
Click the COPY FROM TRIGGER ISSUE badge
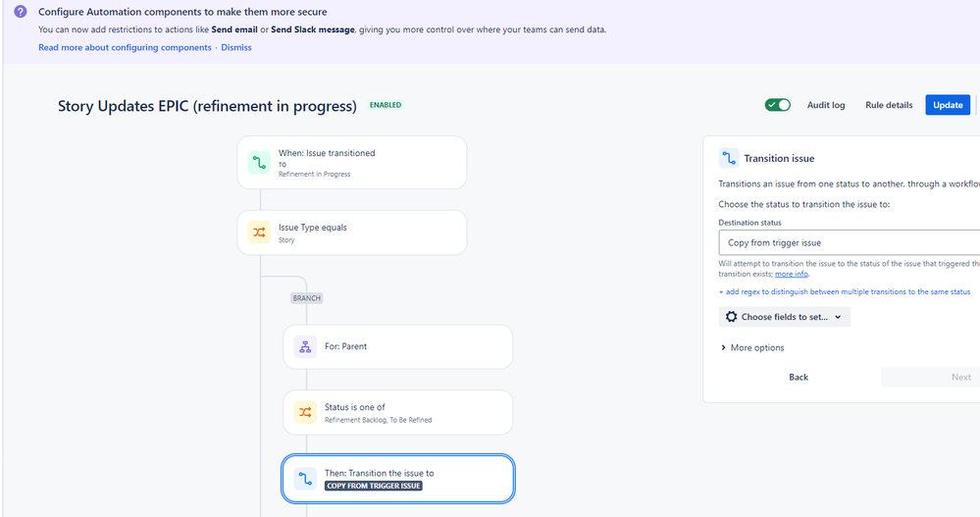[374, 486]
